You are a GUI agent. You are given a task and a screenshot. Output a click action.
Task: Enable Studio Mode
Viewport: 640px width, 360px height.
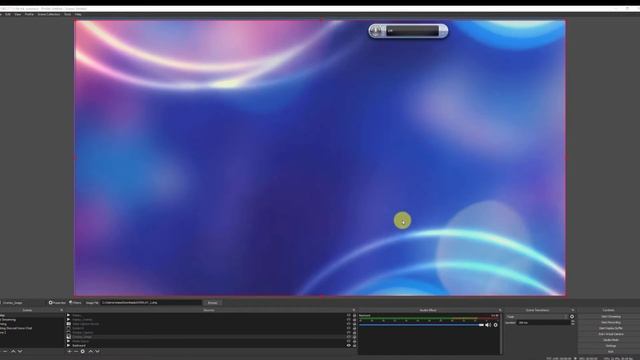[611, 340]
